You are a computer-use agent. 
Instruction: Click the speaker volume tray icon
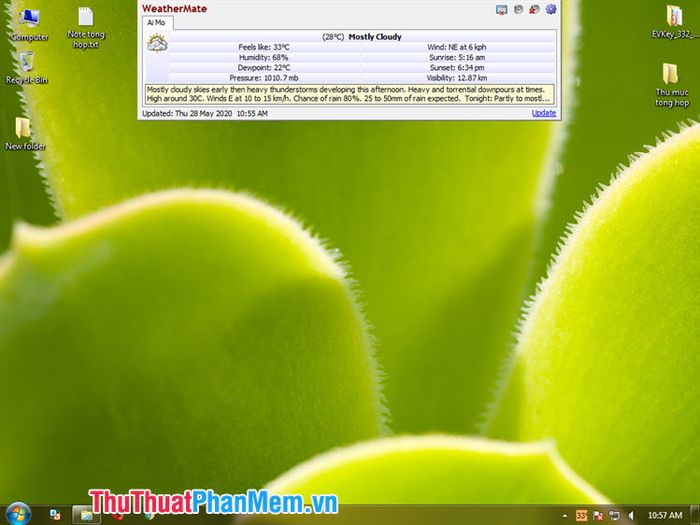point(631,516)
